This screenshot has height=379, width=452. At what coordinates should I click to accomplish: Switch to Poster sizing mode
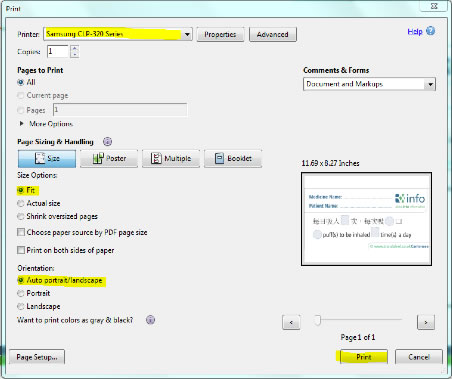coord(109,159)
